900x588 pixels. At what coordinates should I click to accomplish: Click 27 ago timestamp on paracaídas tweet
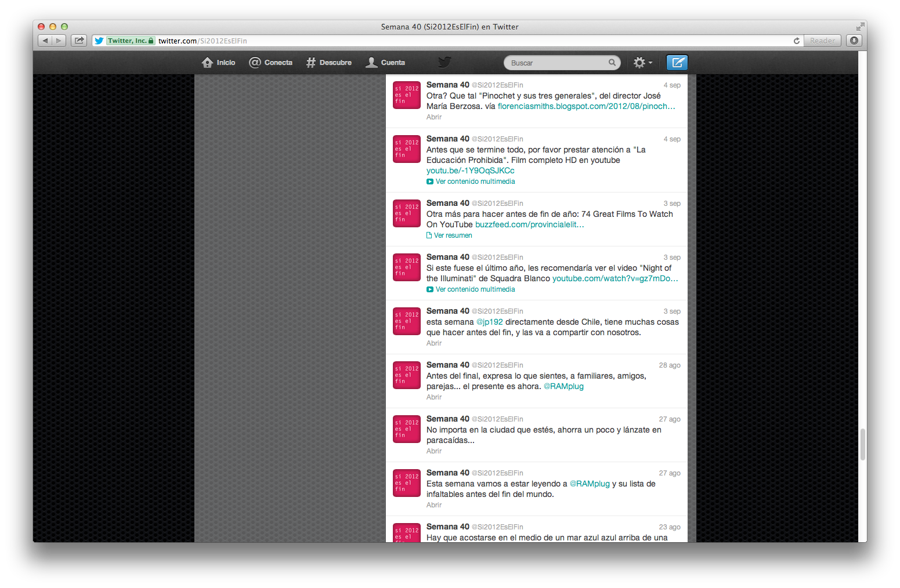[670, 419]
